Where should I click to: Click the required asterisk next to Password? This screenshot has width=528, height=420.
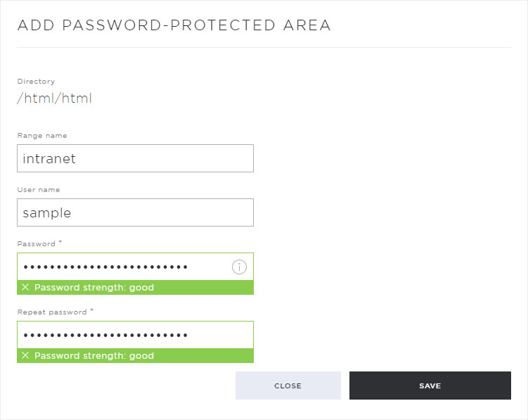tap(60, 242)
